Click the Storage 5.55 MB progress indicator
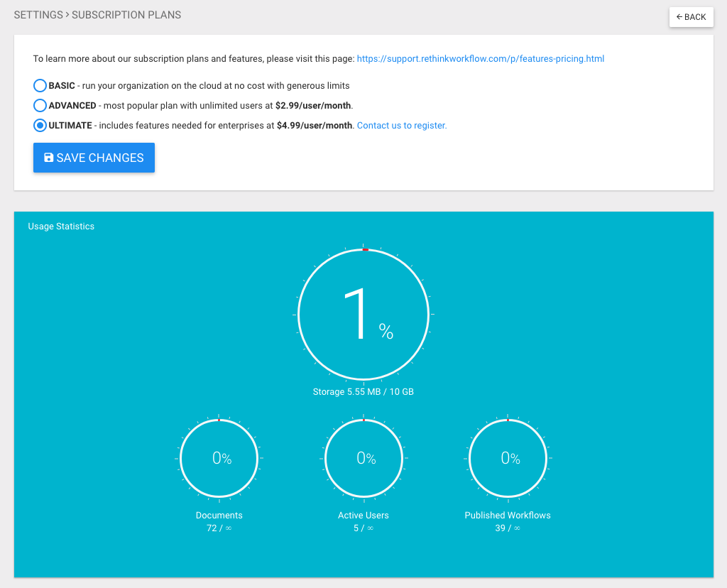The image size is (727, 588). [363, 391]
